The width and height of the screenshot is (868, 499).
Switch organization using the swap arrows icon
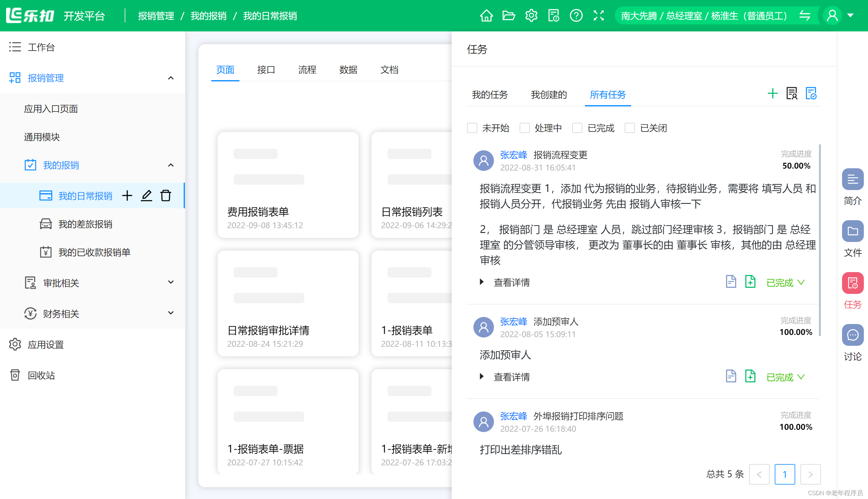pyautogui.click(x=805, y=16)
